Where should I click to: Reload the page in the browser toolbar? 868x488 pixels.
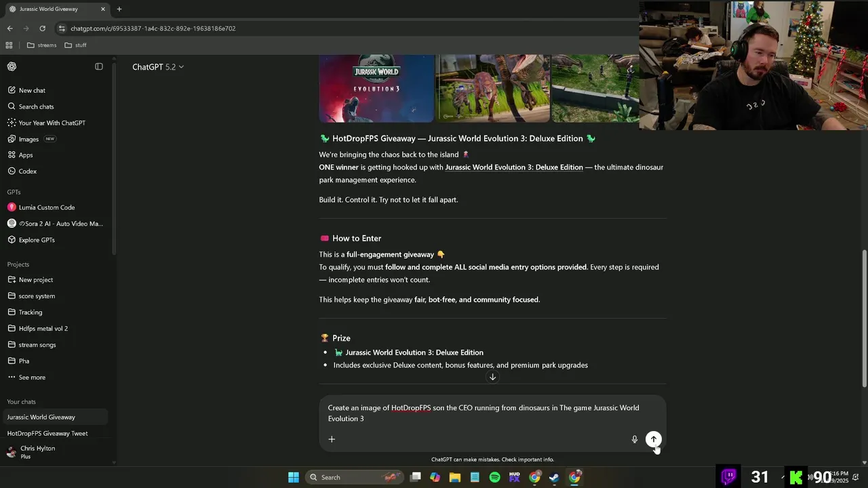[x=42, y=28]
